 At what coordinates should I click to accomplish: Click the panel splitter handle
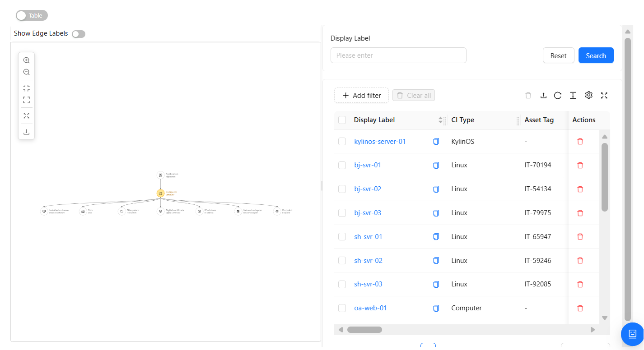(322, 185)
